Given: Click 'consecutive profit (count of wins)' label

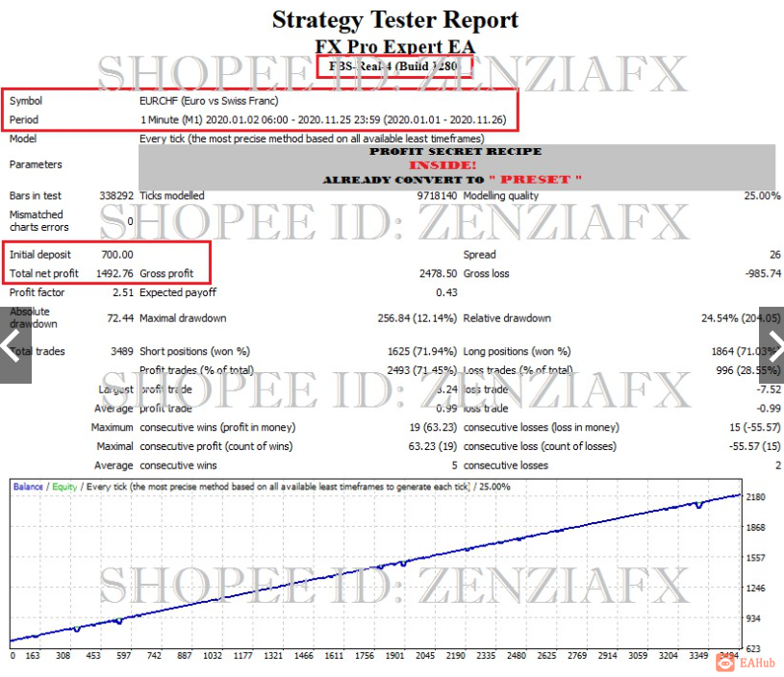Looking at the screenshot, I should (216, 446).
